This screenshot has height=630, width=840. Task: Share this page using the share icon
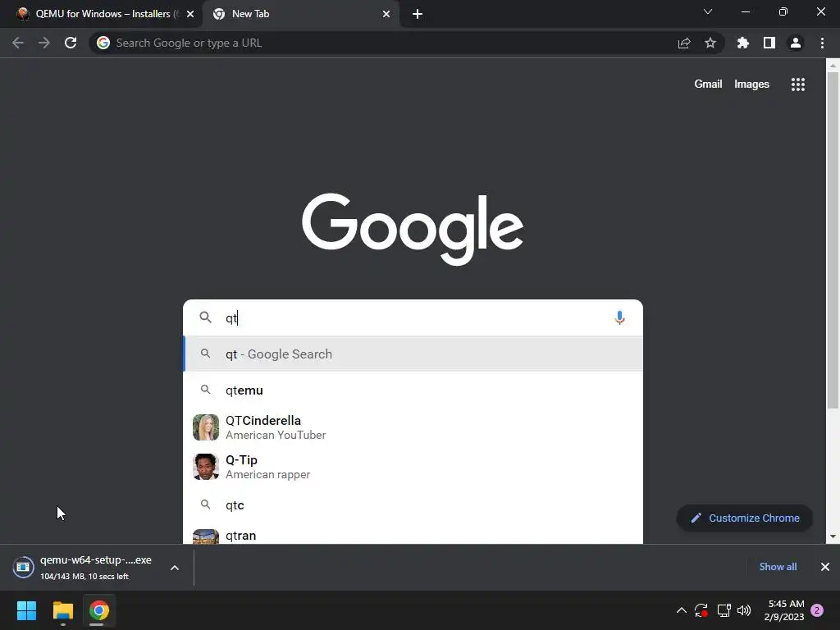[x=684, y=43]
